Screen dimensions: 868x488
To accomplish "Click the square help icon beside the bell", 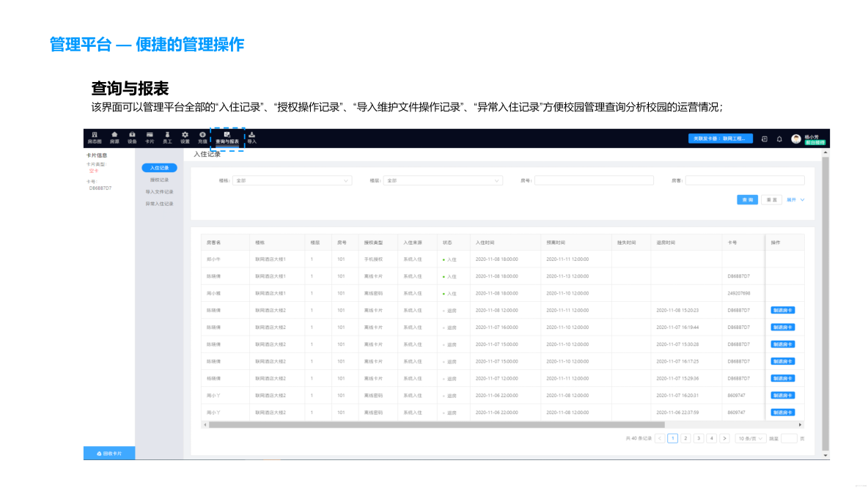I will point(764,139).
